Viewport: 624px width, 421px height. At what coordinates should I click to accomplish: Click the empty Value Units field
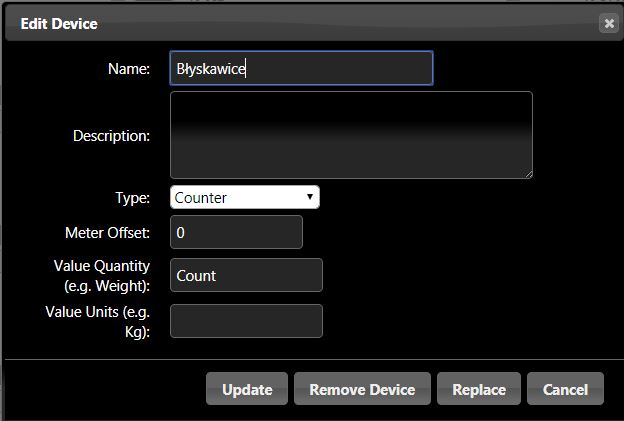coord(246,321)
